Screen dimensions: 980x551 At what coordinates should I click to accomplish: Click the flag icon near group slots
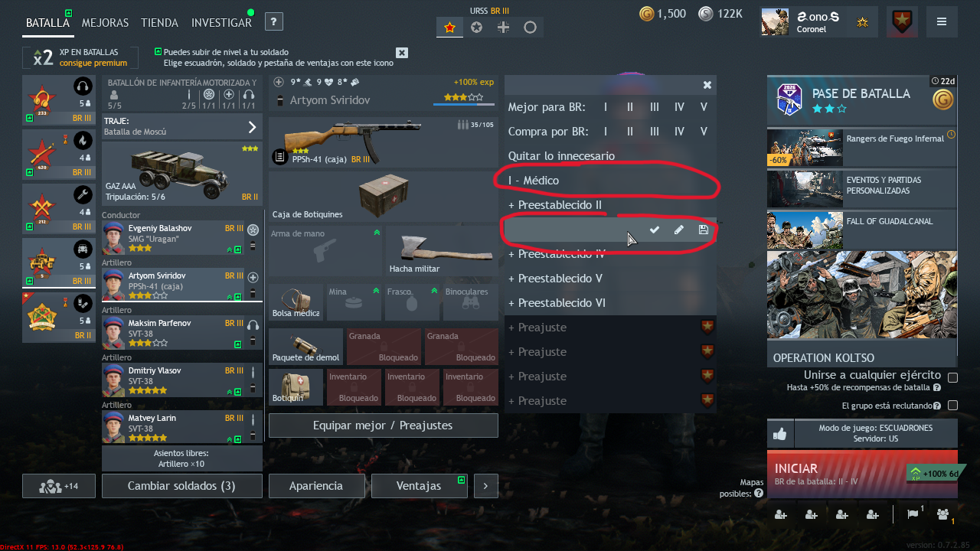[913, 514]
